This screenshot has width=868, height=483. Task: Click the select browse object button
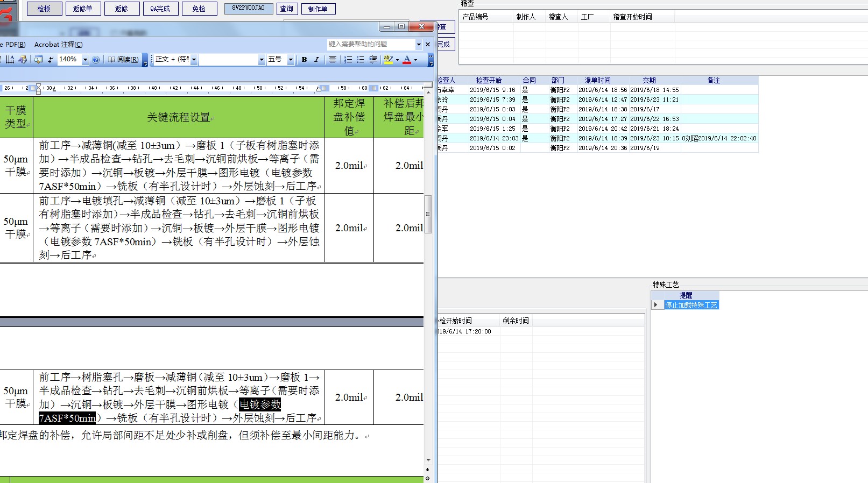coord(428,478)
